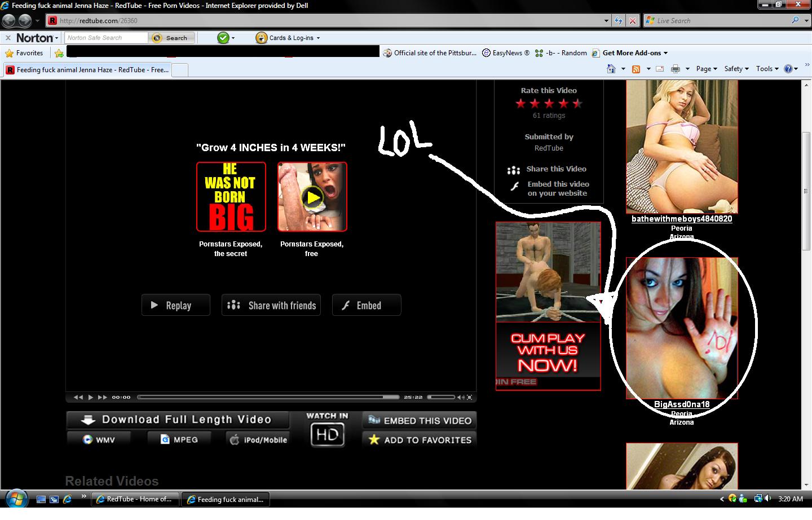Select the Feeding... RedTube browser tab
The image size is (812, 520).
coord(87,70)
